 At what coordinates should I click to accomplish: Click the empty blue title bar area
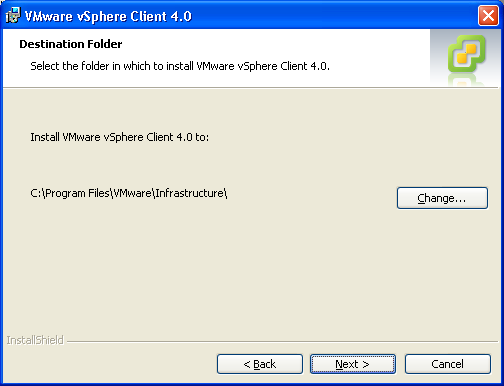[x=333, y=15]
